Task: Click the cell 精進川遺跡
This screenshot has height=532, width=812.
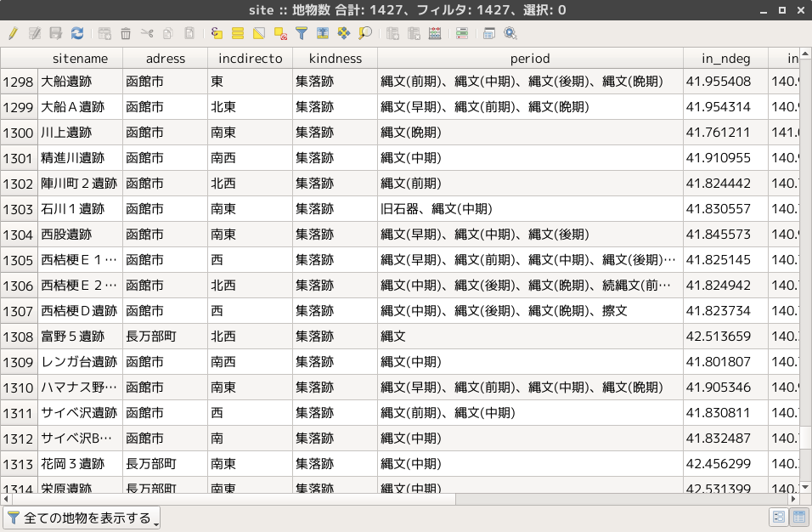Action: pyautogui.click(x=81, y=157)
